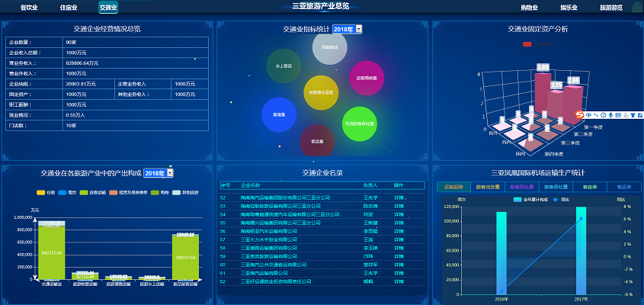This screenshot has height=305, width=644.
Task: Select the 交通业 tab
Action: pos(108,7)
